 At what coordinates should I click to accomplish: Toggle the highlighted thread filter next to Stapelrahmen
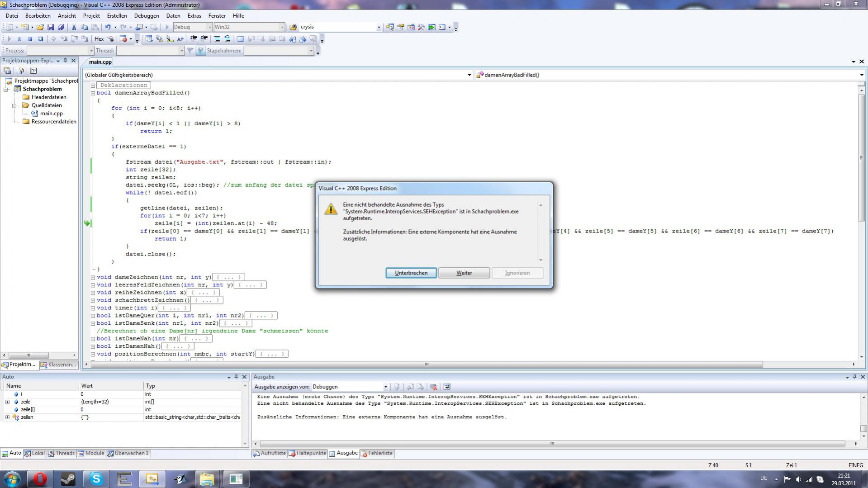pos(201,51)
